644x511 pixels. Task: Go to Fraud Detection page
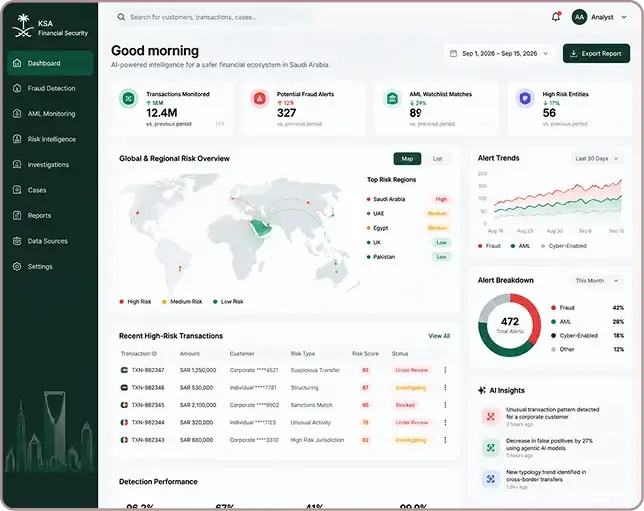tap(50, 88)
